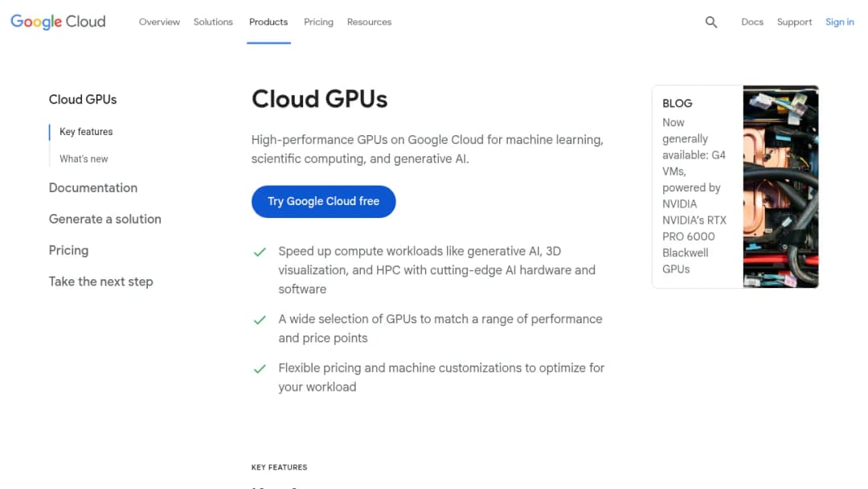Open the Pricing top nav item

tap(318, 23)
